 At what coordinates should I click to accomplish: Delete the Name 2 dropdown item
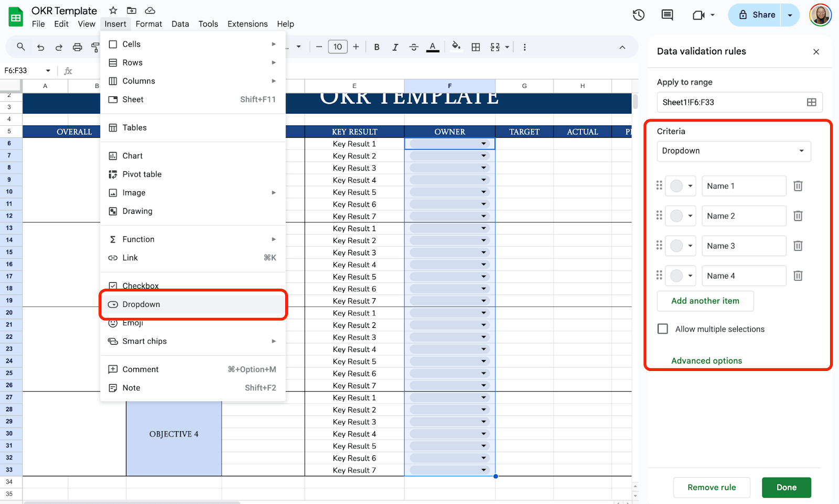click(x=798, y=216)
